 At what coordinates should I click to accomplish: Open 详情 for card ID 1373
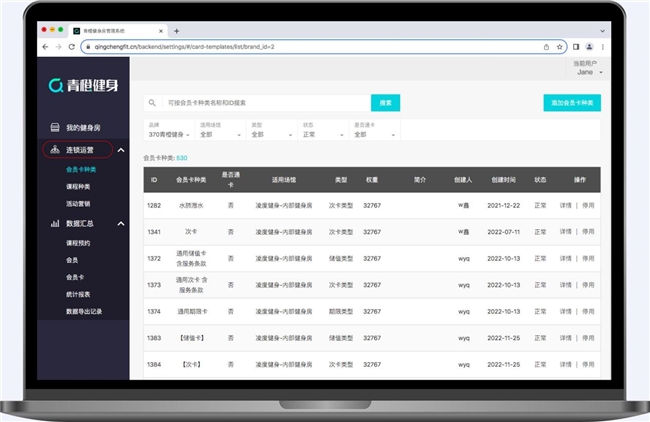click(565, 285)
